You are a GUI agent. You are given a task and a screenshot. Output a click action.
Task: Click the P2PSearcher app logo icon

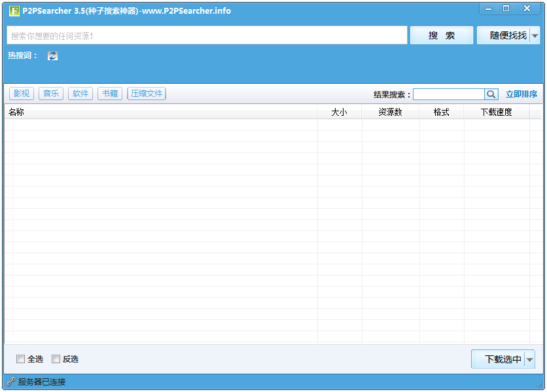coord(14,11)
